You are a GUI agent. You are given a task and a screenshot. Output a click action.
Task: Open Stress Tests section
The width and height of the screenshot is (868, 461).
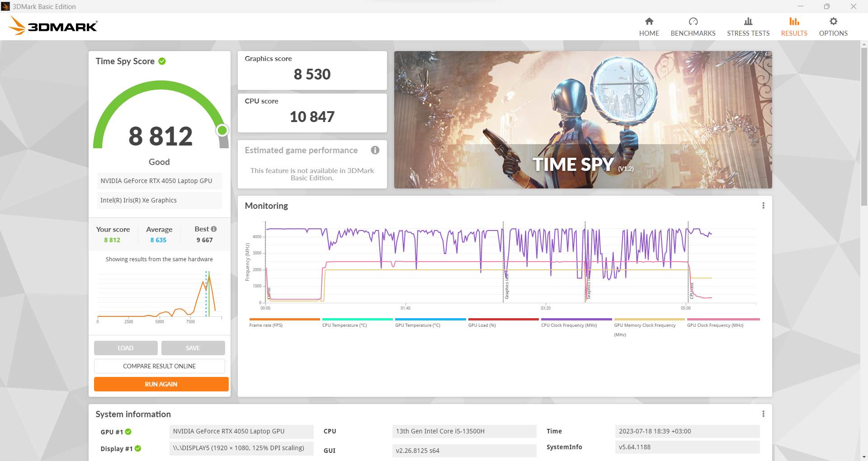748,27
